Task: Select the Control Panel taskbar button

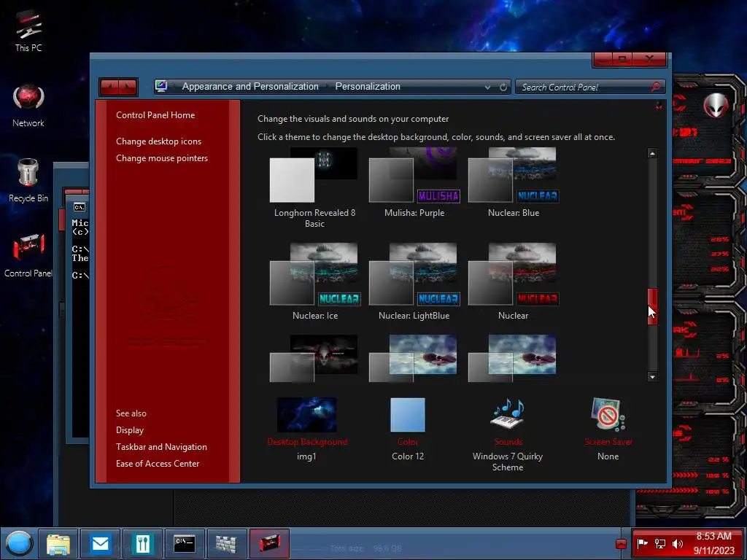Action: coord(269,543)
